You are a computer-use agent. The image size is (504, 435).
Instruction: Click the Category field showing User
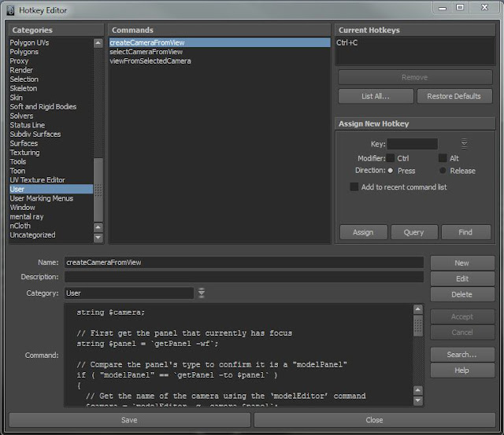point(129,293)
